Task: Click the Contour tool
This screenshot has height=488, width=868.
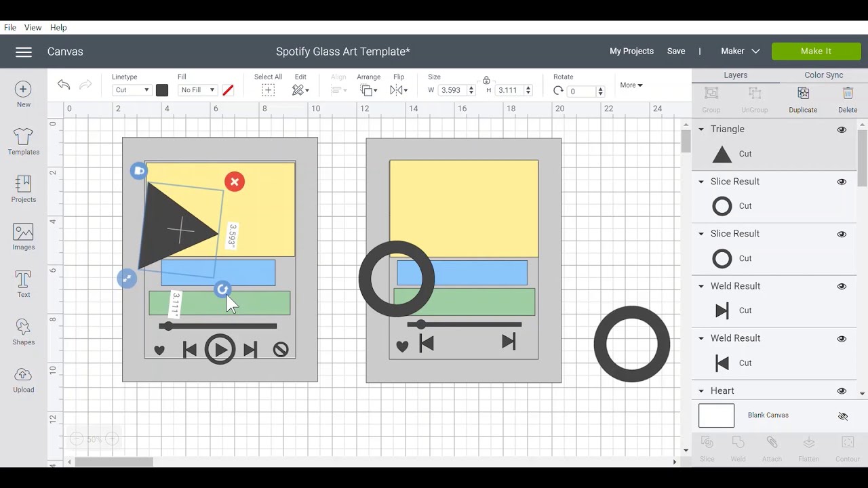Action: (847, 449)
